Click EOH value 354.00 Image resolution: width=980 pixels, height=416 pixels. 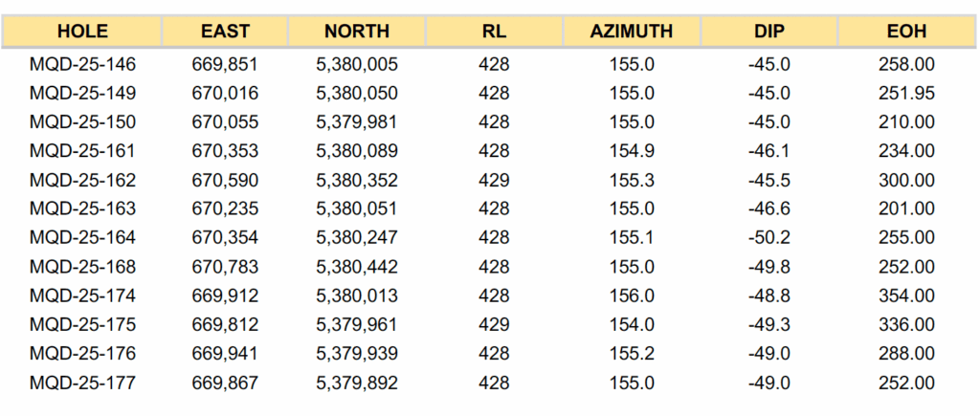[907, 296]
